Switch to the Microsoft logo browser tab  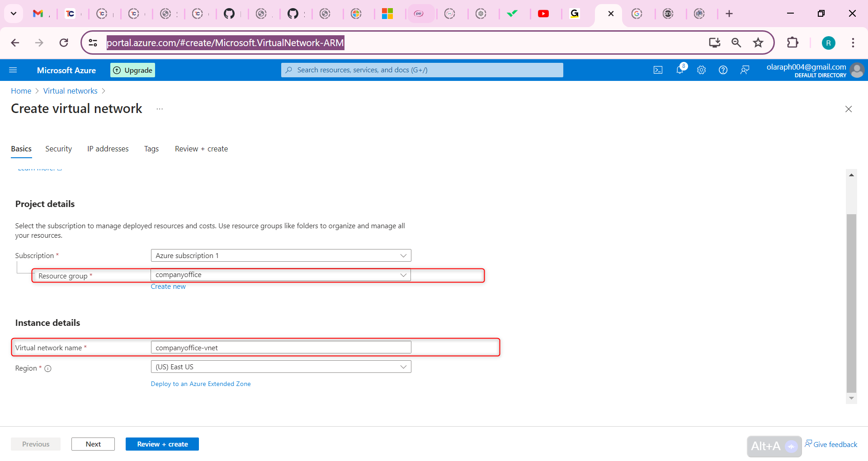pos(387,14)
